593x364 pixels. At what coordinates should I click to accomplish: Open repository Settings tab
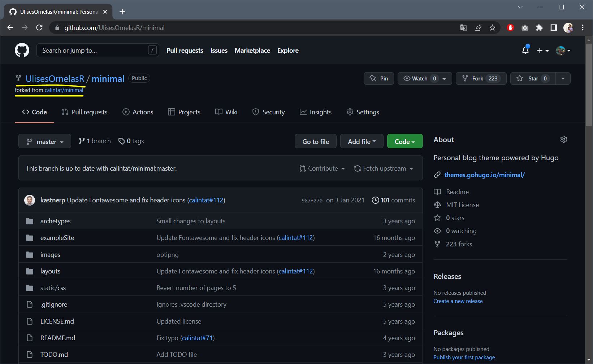pos(363,112)
